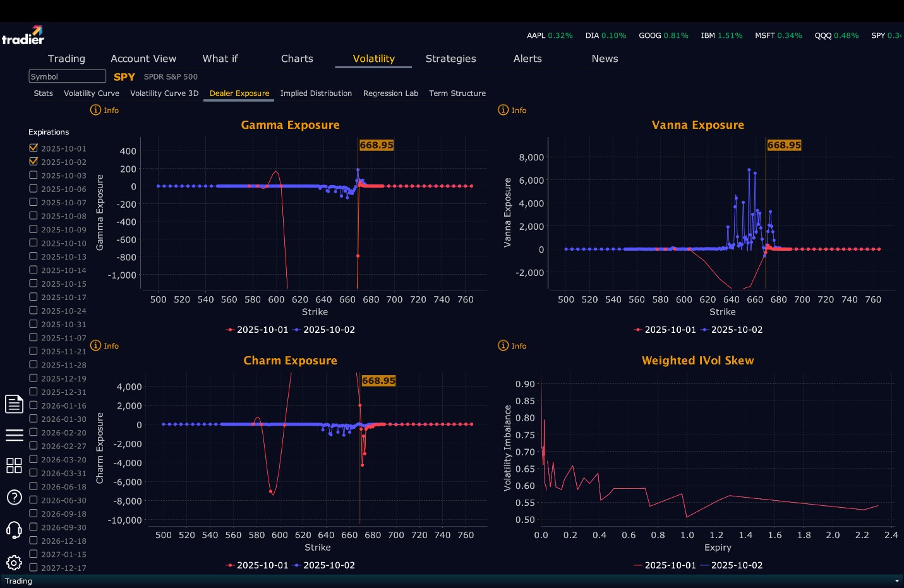904x588 pixels.
Task: Click the GOOG ticker quote
Action: tap(663, 36)
